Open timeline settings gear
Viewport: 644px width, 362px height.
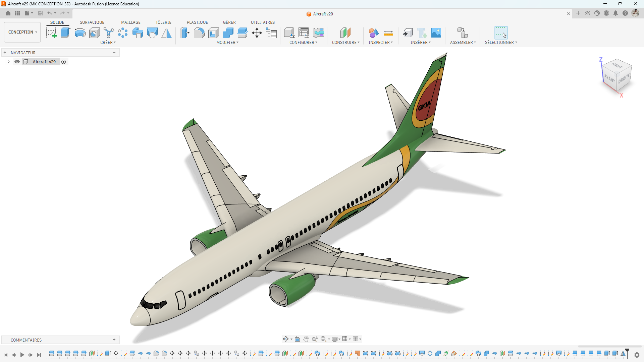637,355
